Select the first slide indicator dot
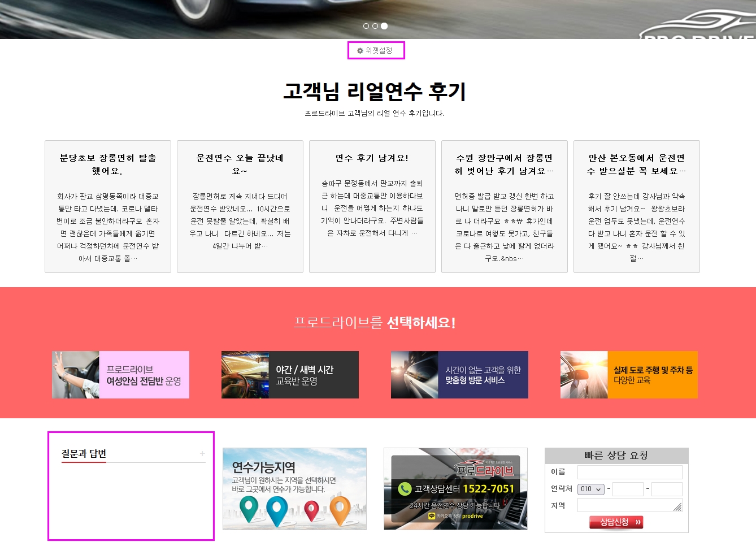This screenshot has width=756, height=559. coord(366,26)
